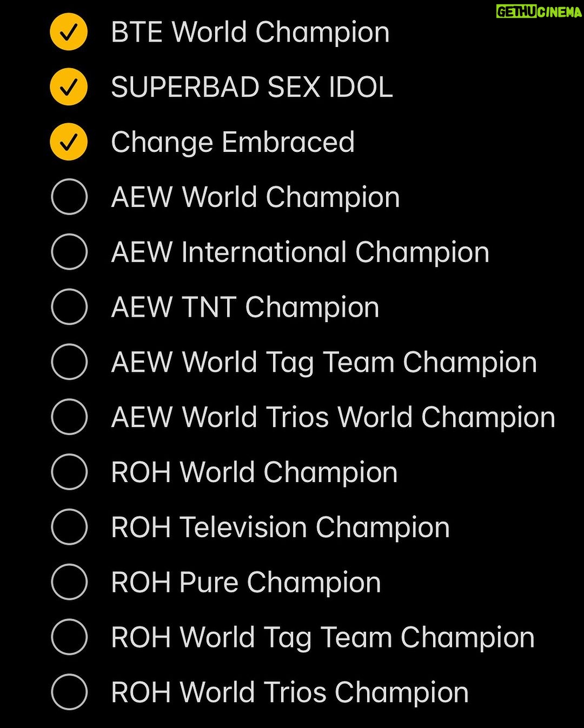This screenshot has height=728, width=584.
Task: Tick the AEW TNT Champion circle
Action: 69,307
